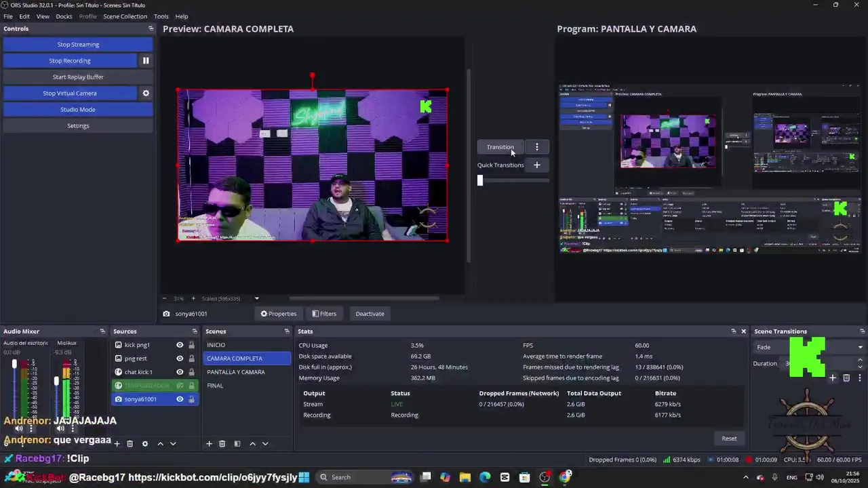Toggle visibility of kick png1 source

pyautogui.click(x=180, y=344)
